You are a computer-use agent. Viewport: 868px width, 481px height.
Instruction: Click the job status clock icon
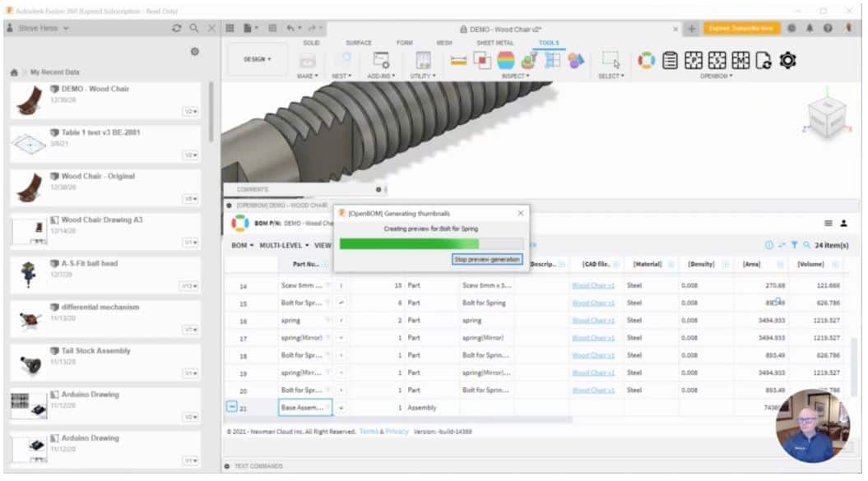tap(792, 28)
